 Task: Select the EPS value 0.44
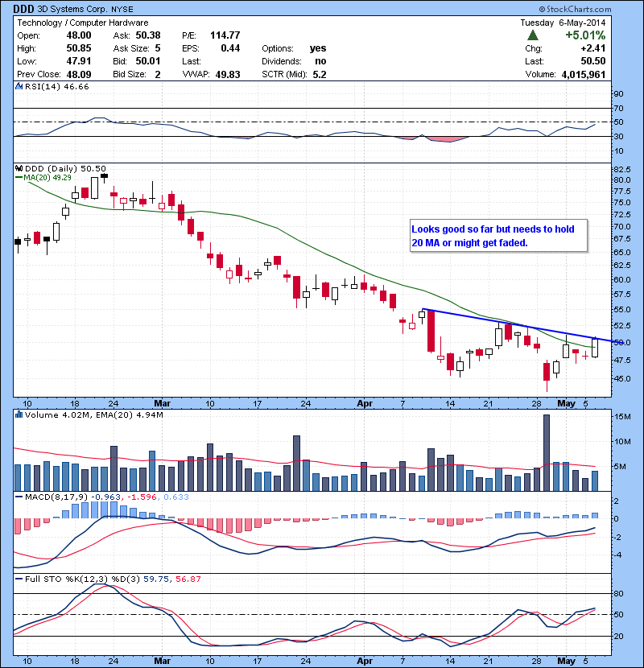(x=230, y=48)
